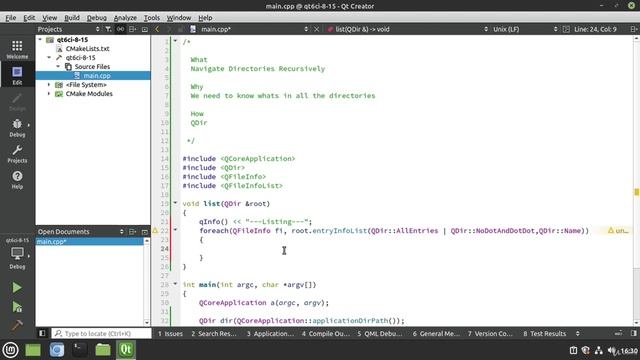Split the Open Documents panel

coord(133,231)
